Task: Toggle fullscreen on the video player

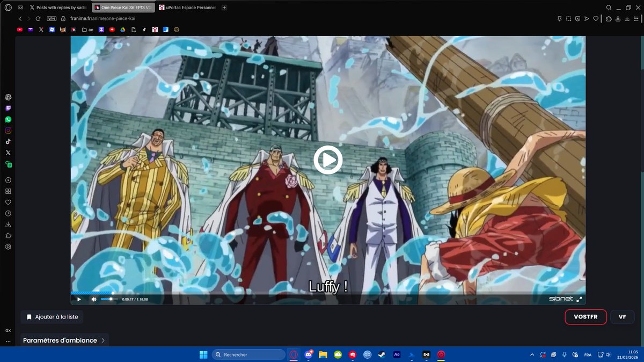Action: 579,299
